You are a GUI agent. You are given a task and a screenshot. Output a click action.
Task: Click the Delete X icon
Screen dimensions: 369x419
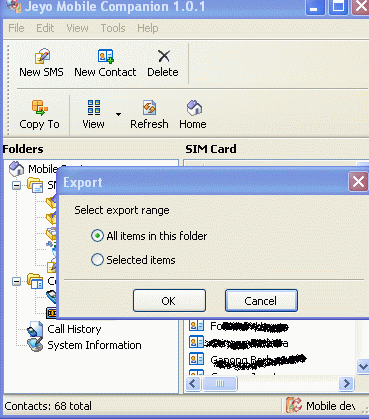164,56
